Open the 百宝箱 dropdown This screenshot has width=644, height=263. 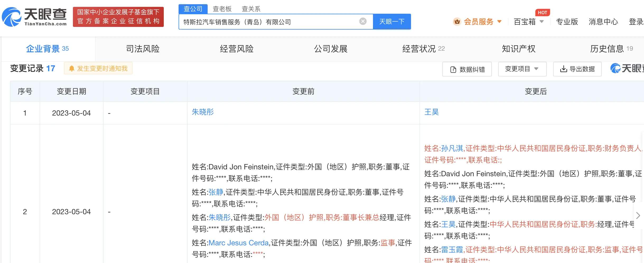pyautogui.click(x=529, y=22)
